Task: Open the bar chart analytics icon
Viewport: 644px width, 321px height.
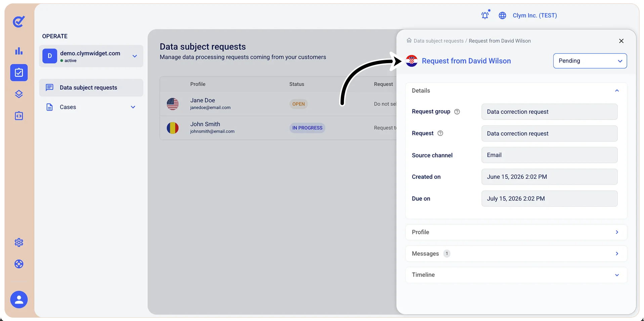Action: [x=19, y=51]
